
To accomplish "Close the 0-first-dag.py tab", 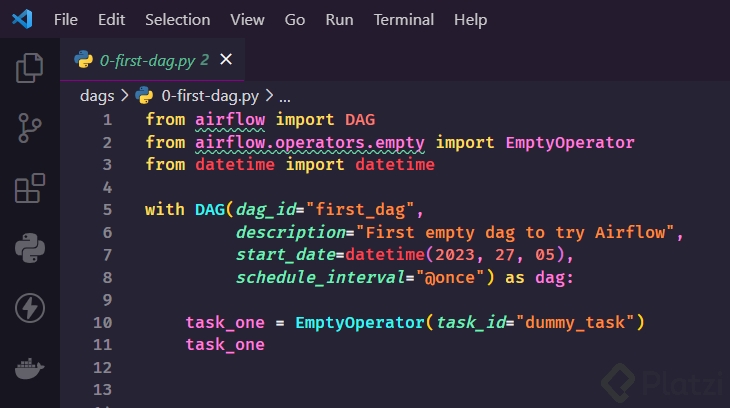I will pos(226,60).
